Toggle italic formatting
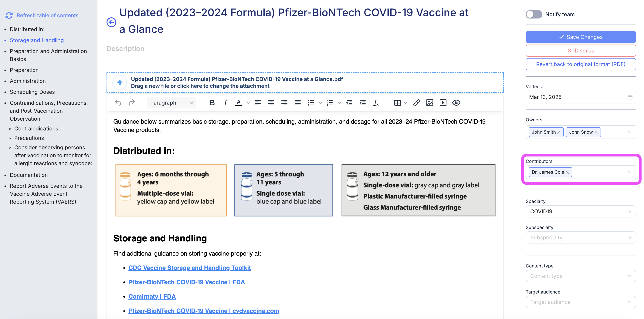644x319 pixels. point(225,103)
